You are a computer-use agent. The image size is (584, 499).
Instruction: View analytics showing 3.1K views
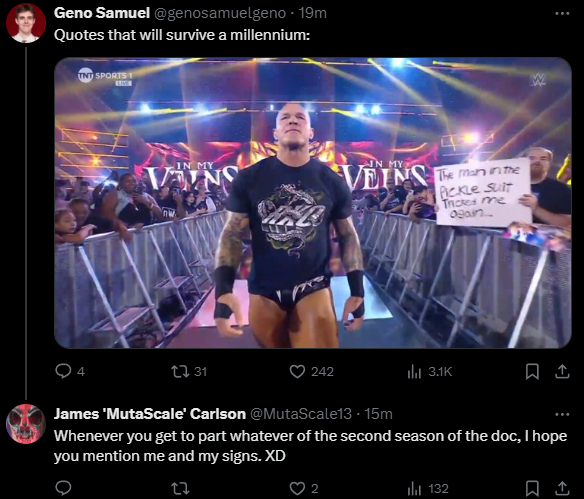tap(430, 371)
